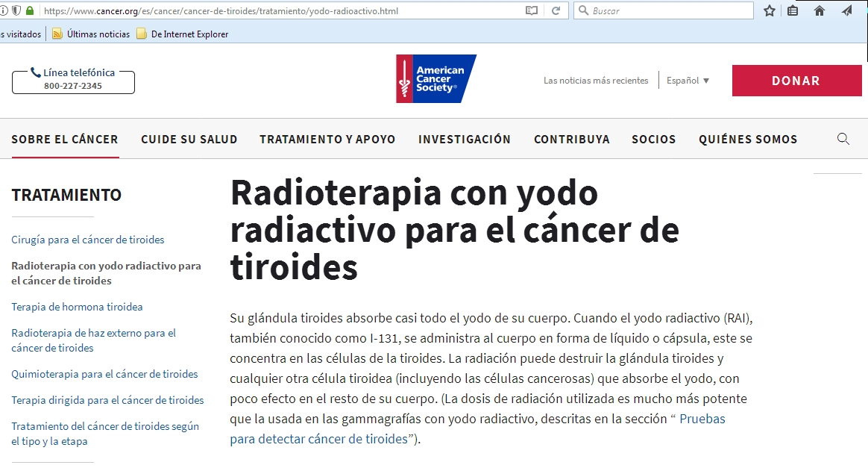Reload the page with the refresh icon
This screenshot has height=468, width=868.
click(556, 10)
